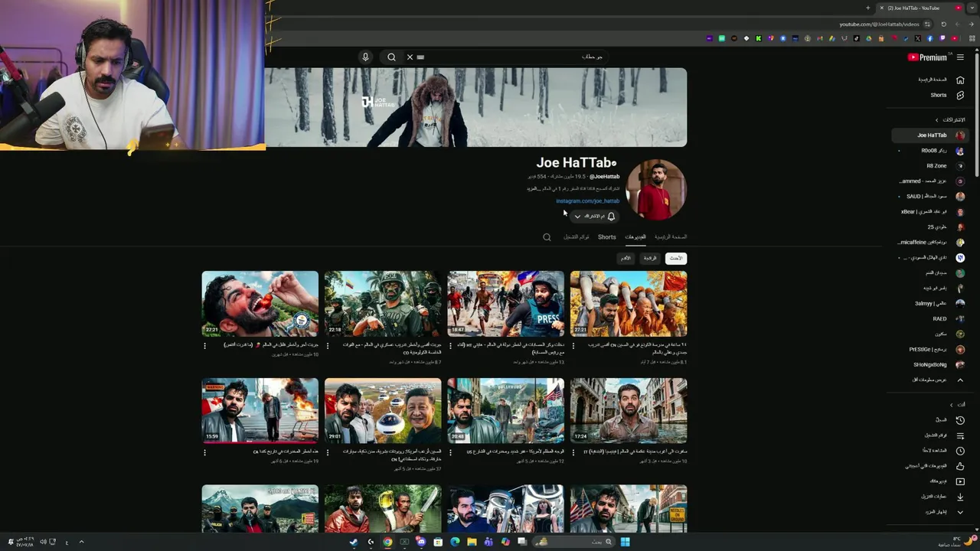Screen dimensions: 980x551
Task: Open the TikTok bookmark icon
Action: coord(857,38)
